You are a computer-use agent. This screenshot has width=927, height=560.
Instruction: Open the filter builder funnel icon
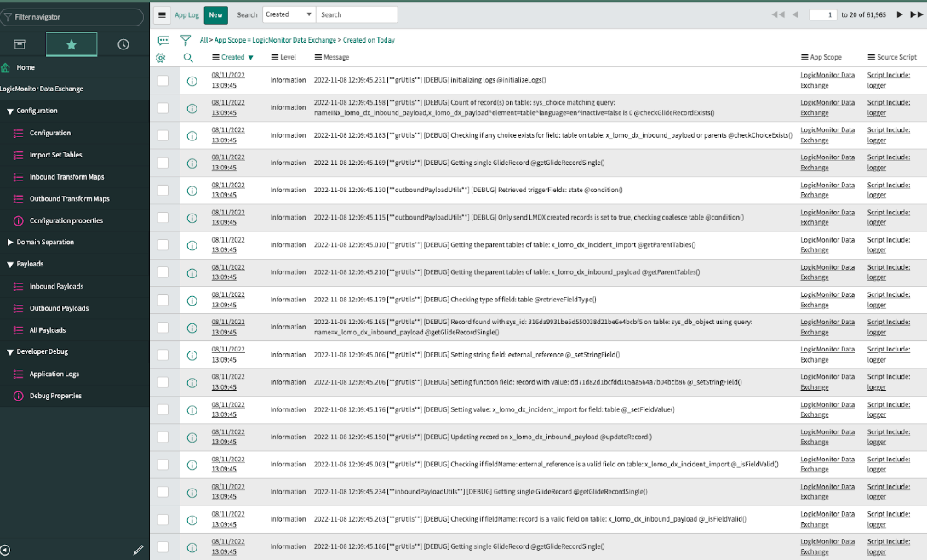coord(186,39)
